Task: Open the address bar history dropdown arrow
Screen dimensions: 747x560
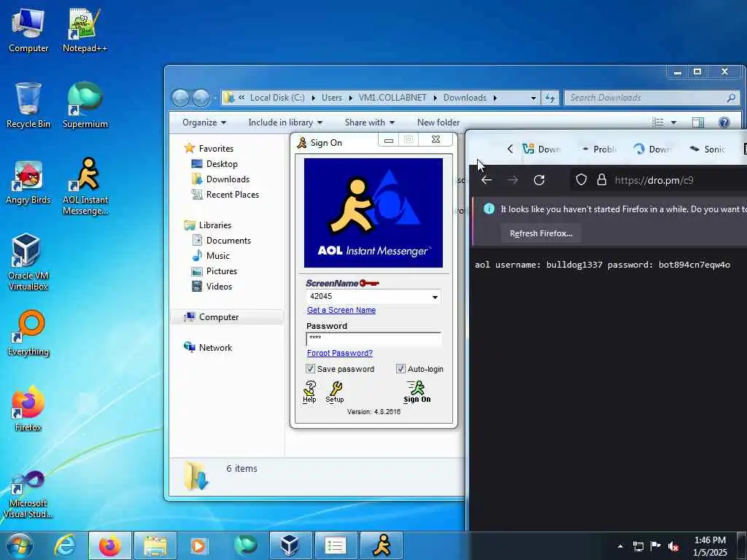Action: coord(533,98)
